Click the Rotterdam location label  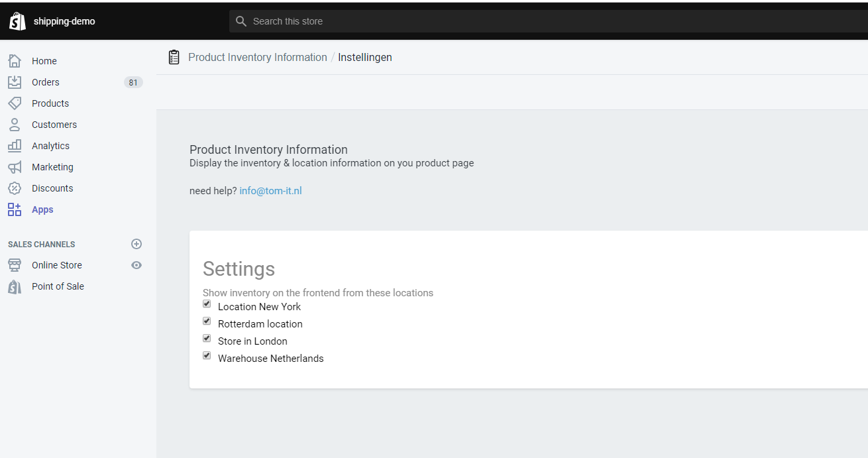point(260,324)
